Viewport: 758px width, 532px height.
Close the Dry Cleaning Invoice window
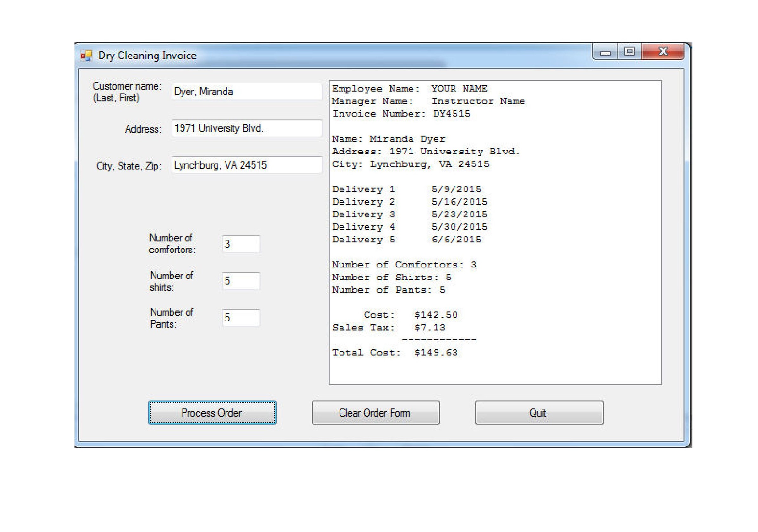pyautogui.click(x=663, y=52)
